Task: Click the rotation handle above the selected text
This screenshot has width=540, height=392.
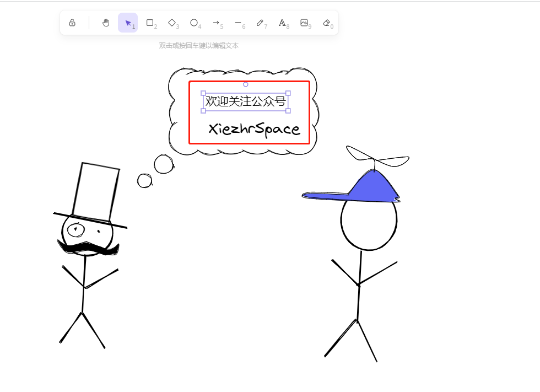Action: click(x=246, y=84)
